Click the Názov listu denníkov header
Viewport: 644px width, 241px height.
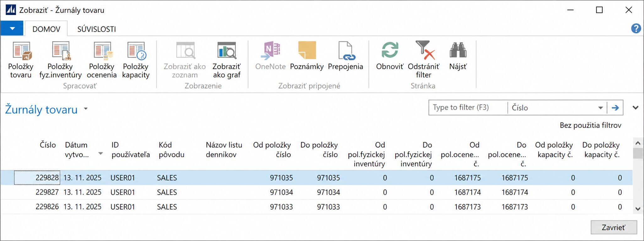224,150
